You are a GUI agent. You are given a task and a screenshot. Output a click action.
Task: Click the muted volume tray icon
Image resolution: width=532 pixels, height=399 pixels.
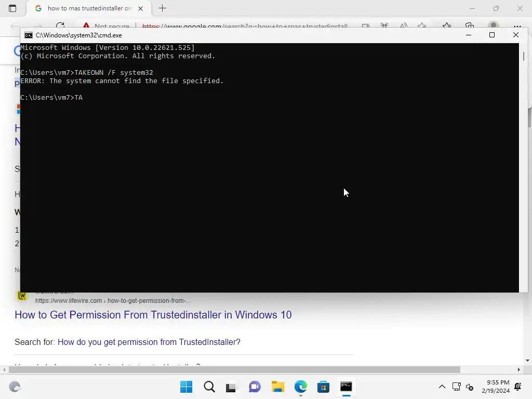click(470, 387)
